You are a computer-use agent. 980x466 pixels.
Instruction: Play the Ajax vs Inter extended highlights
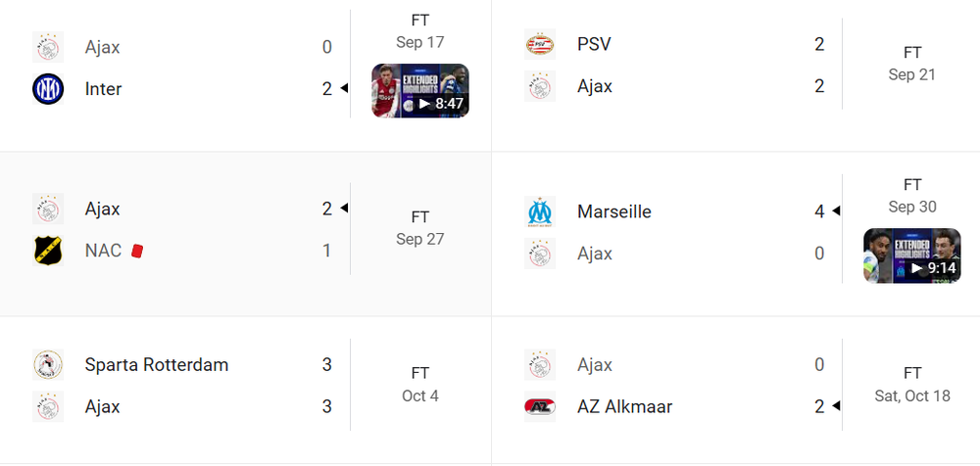click(x=420, y=91)
